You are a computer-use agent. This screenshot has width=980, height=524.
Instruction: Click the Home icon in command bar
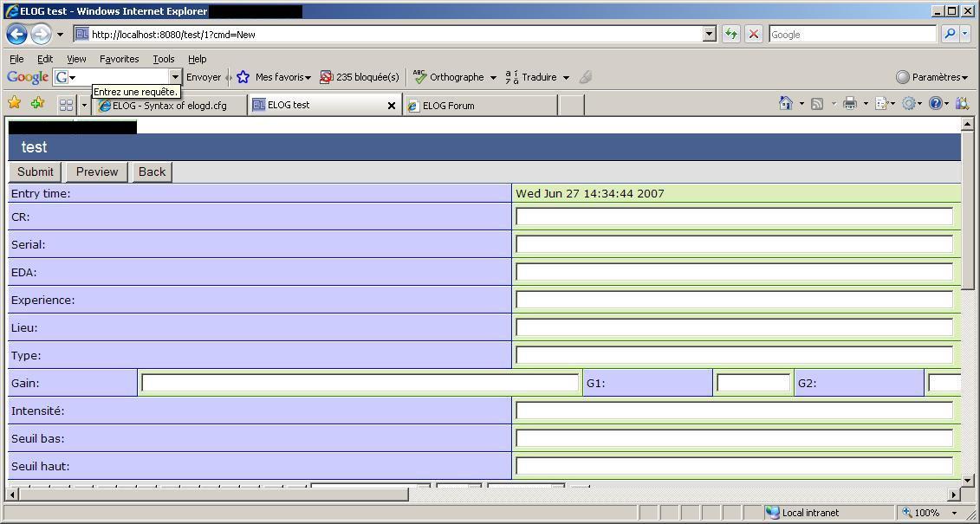[x=786, y=104]
